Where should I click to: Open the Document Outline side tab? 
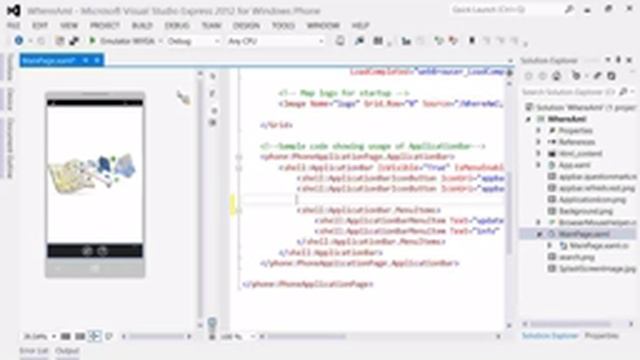[x=10, y=148]
